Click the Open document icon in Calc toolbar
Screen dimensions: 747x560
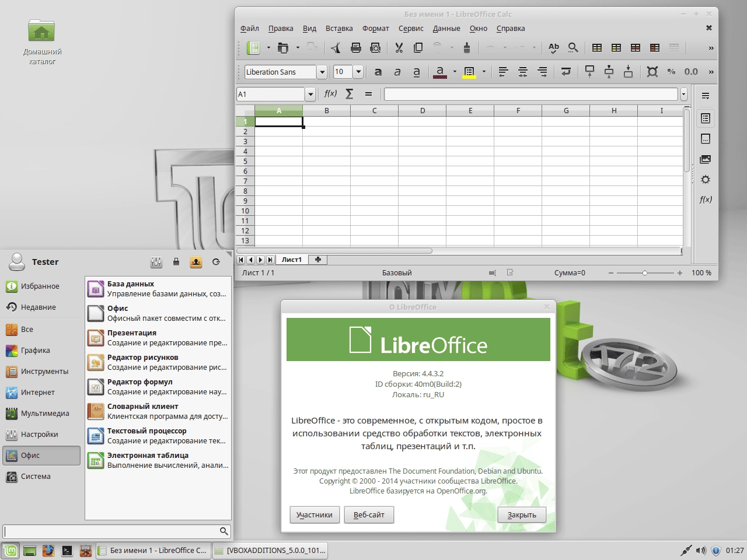(283, 48)
